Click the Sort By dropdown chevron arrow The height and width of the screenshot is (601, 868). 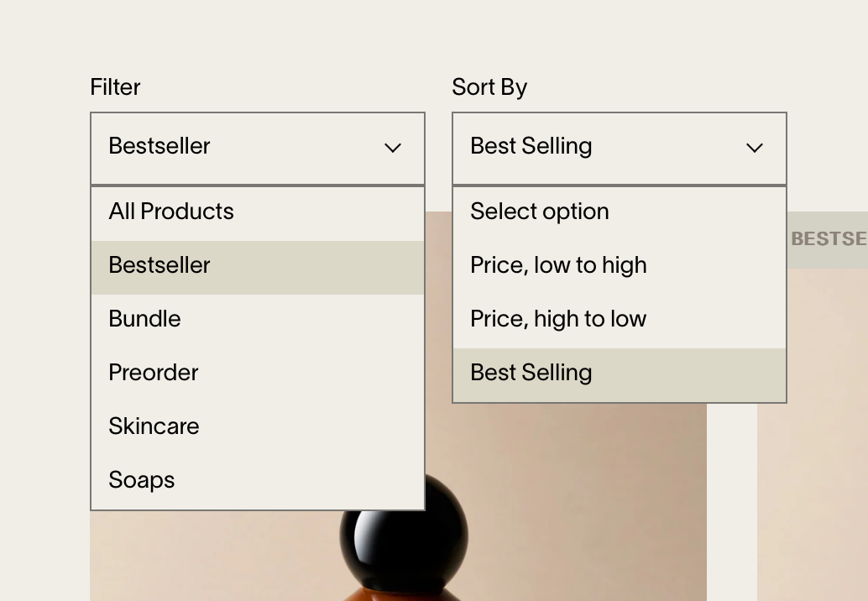[755, 148]
